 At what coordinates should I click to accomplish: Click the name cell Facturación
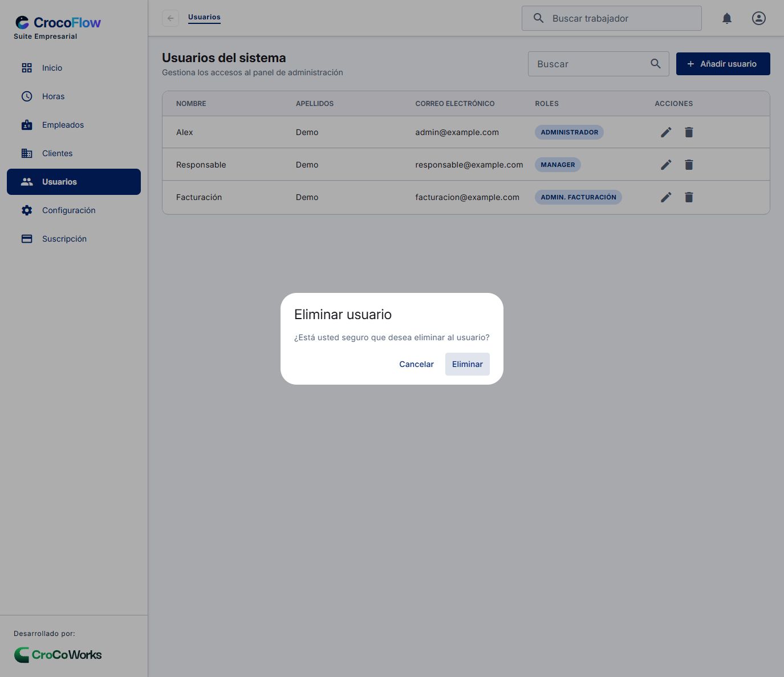click(199, 197)
